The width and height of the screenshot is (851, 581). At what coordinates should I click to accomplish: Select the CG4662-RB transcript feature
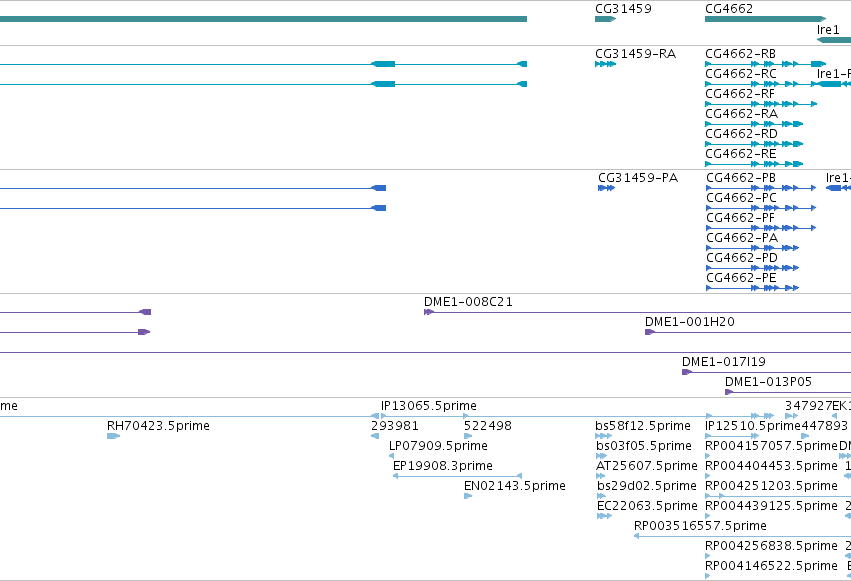pyautogui.click(x=765, y=64)
